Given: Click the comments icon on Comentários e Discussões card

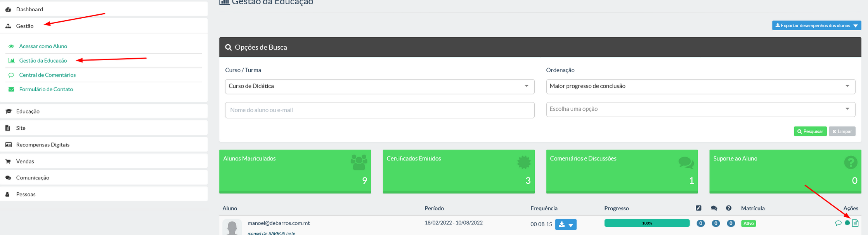Looking at the screenshot, I should pos(686,162).
